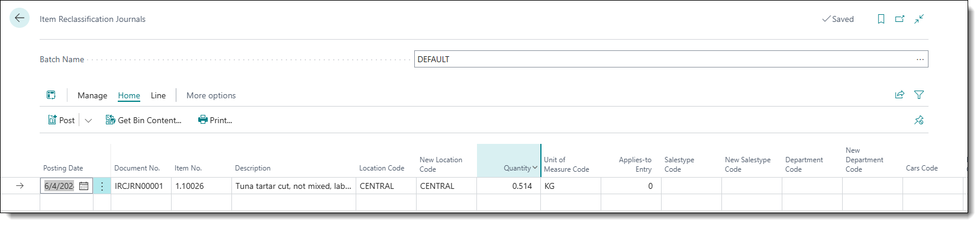Click the Applies-to Entry 0 cell

point(631,186)
